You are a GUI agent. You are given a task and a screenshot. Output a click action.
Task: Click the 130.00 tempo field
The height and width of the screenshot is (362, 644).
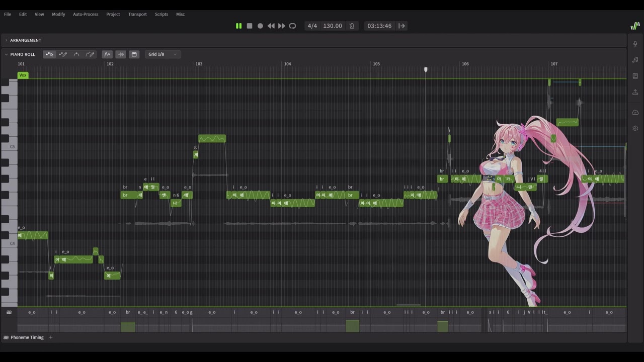click(332, 26)
